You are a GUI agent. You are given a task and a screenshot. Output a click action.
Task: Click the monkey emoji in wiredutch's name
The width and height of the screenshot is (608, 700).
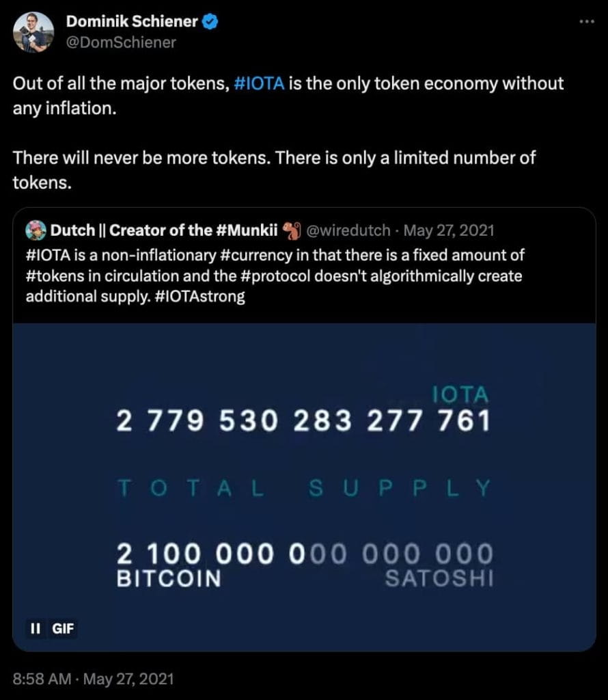tap(290, 230)
